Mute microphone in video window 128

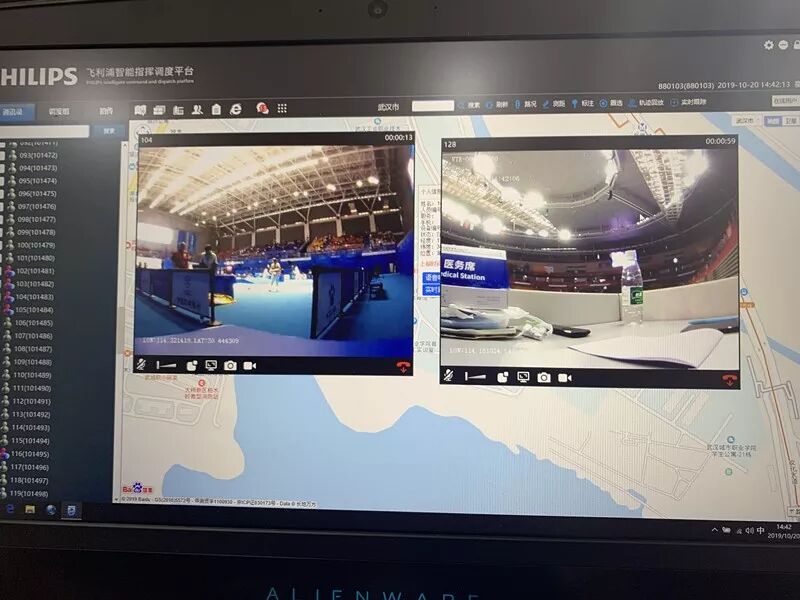448,376
